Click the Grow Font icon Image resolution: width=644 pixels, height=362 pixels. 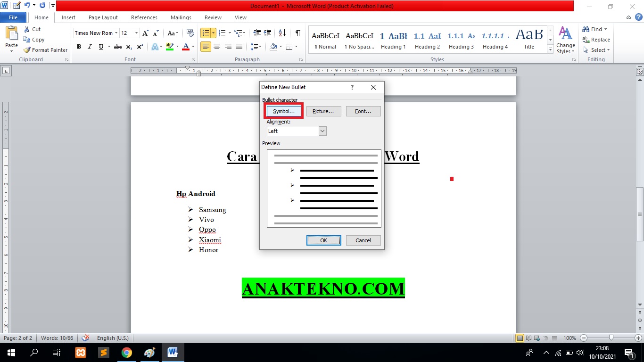146,33
